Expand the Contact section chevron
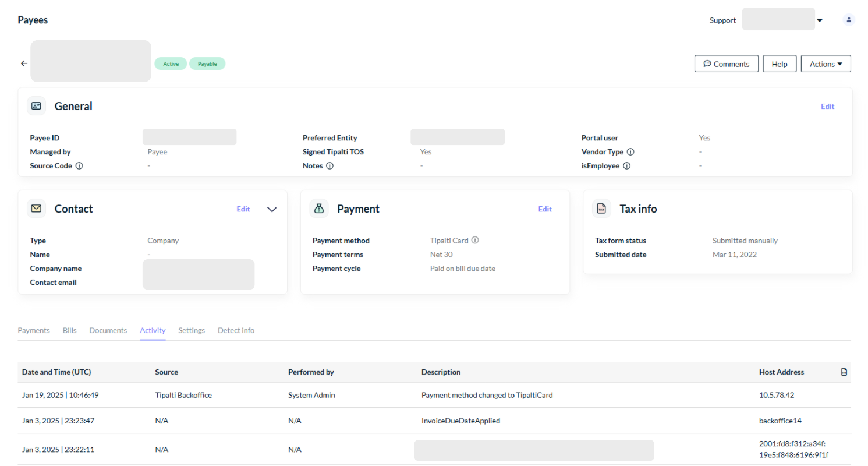868x466 pixels. [272, 209]
